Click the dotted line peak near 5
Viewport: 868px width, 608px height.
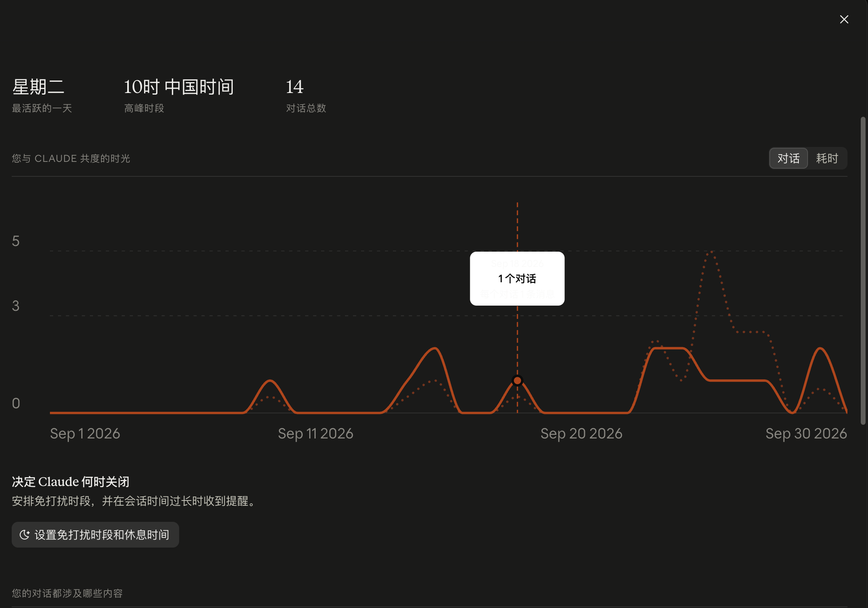pos(711,252)
